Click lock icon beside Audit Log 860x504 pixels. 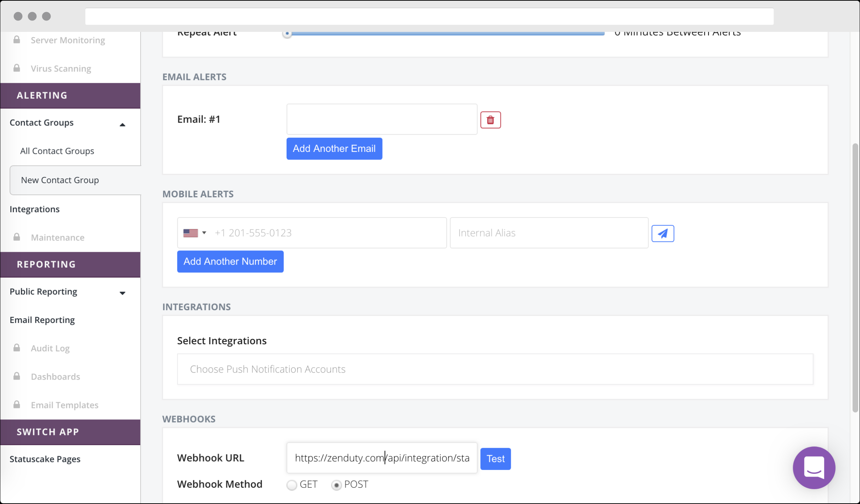click(x=17, y=348)
